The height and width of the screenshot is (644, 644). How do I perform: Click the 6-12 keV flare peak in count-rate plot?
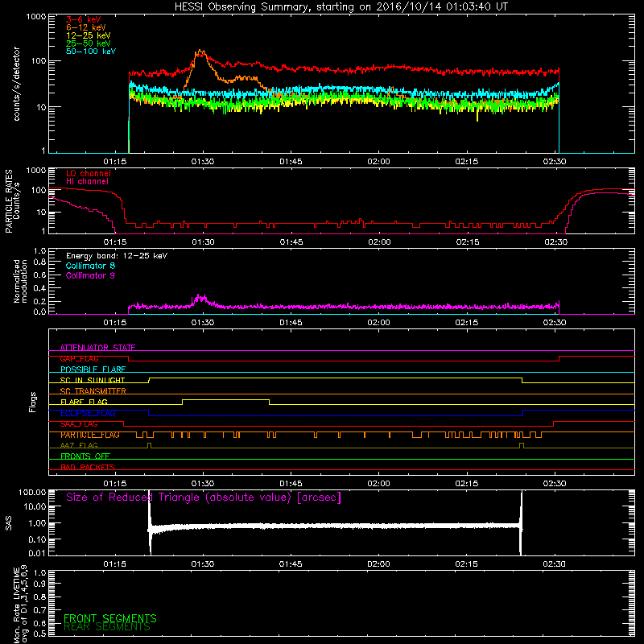[200, 52]
